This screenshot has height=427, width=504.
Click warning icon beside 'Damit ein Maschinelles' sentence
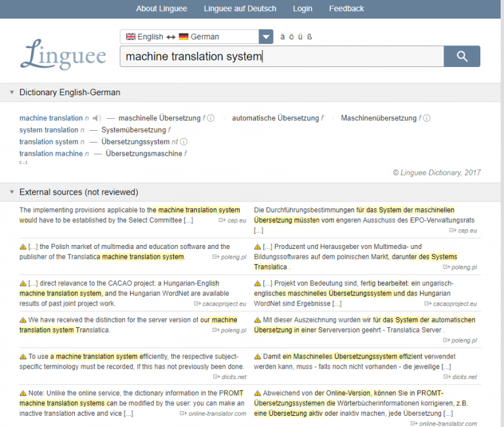coord(257,357)
